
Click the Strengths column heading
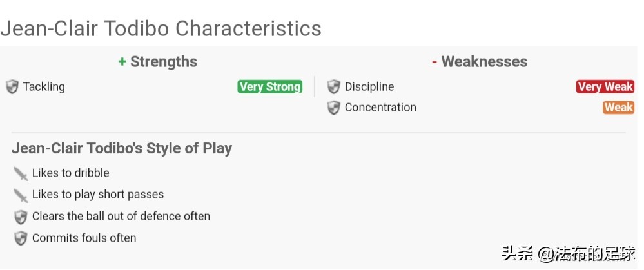(x=158, y=62)
